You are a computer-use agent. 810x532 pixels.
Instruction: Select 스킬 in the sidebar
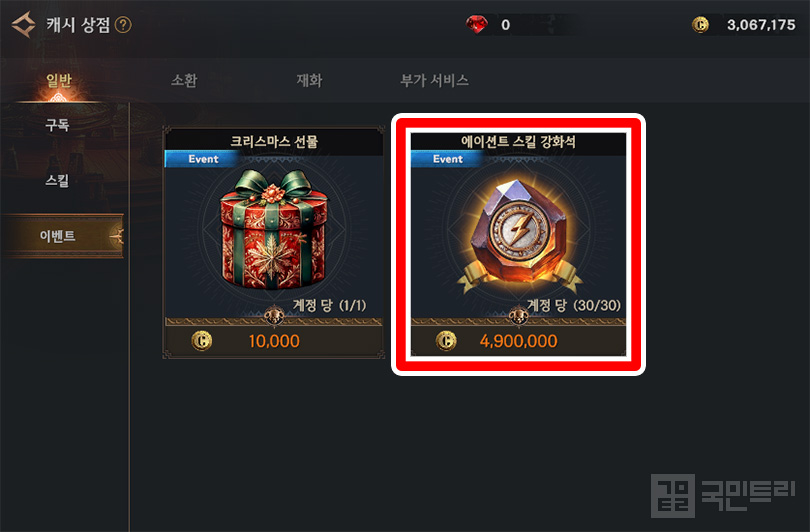[57, 180]
